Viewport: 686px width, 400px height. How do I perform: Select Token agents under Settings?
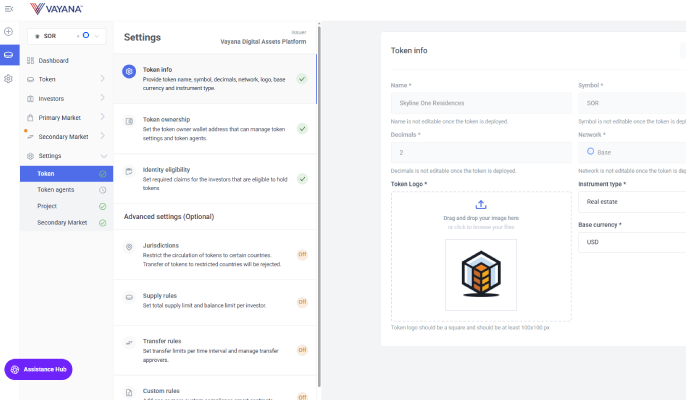coord(56,189)
